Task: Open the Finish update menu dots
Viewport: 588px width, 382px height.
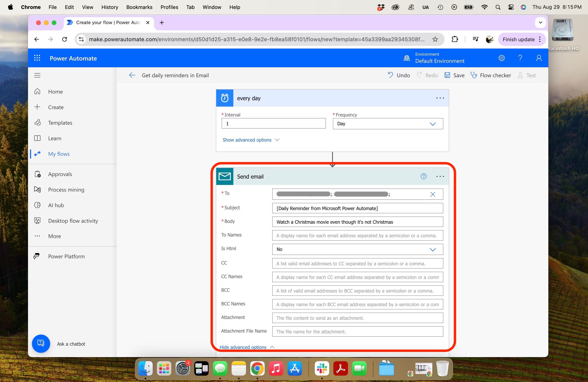Action: tap(540, 39)
